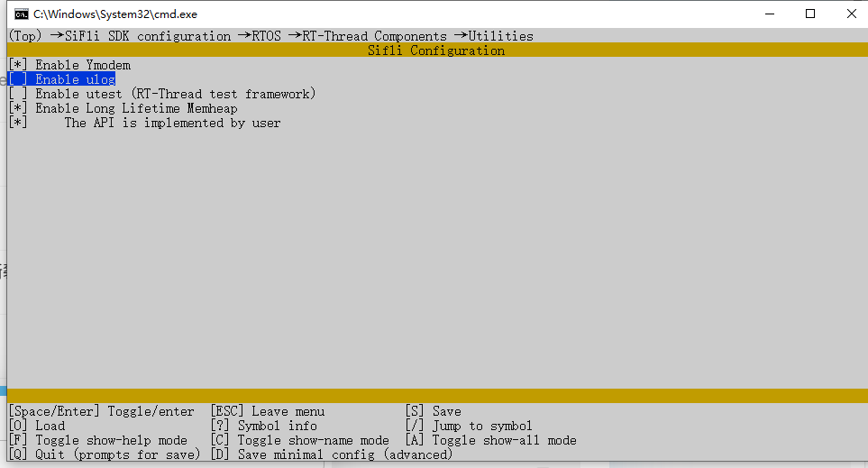Image resolution: width=868 pixels, height=468 pixels.
Task: Toggle the Enable ulog checkbox
Action: 18,79
